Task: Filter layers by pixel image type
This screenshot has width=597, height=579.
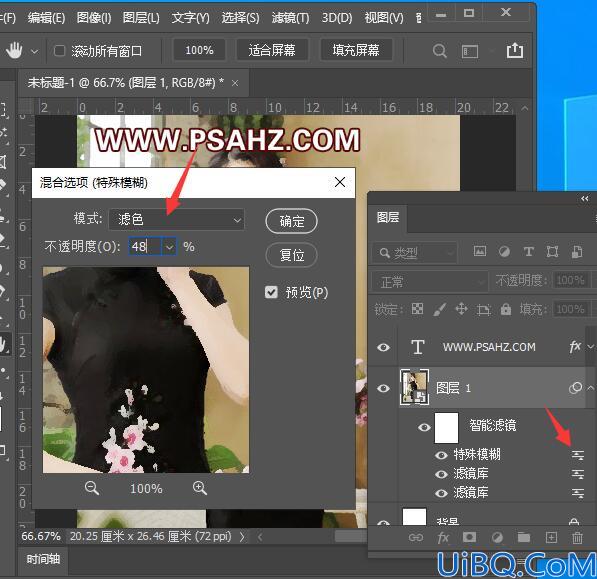Action: coord(480,251)
